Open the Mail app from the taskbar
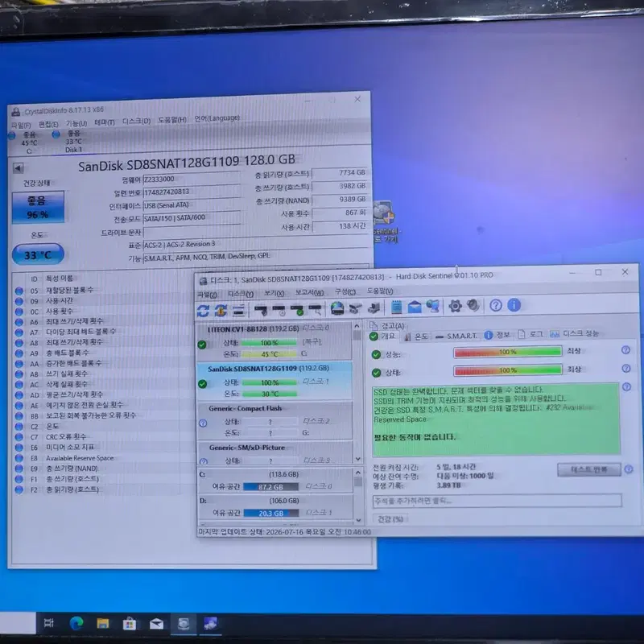This screenshot has width=644, height=644. click(156, 625)
